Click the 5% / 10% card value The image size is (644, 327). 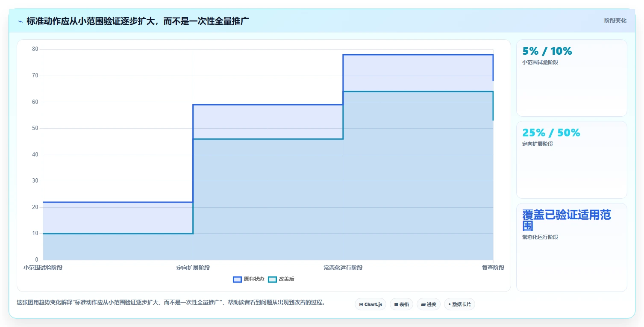[x=547, y=51]
